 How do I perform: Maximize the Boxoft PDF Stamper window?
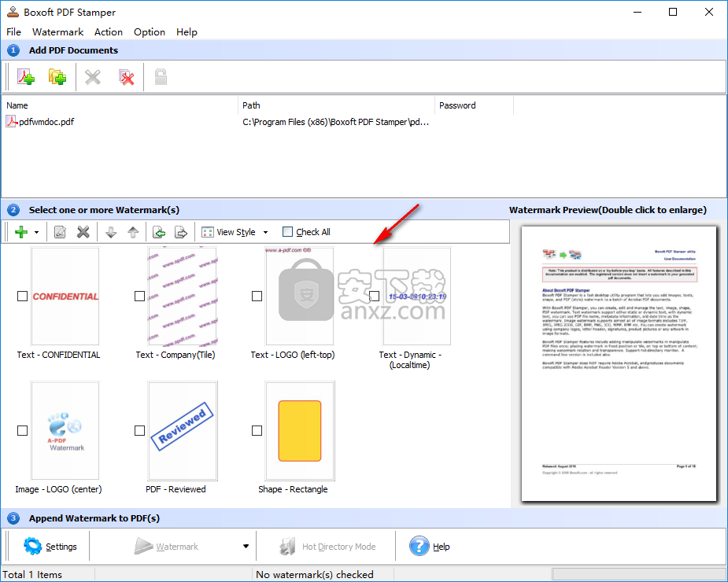pyautogui.click(x=673, y=12)
